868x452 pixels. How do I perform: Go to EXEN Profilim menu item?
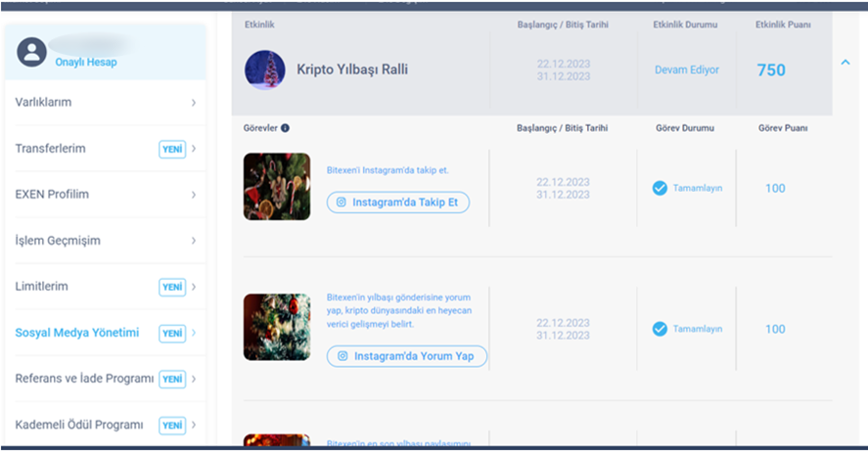105,194
